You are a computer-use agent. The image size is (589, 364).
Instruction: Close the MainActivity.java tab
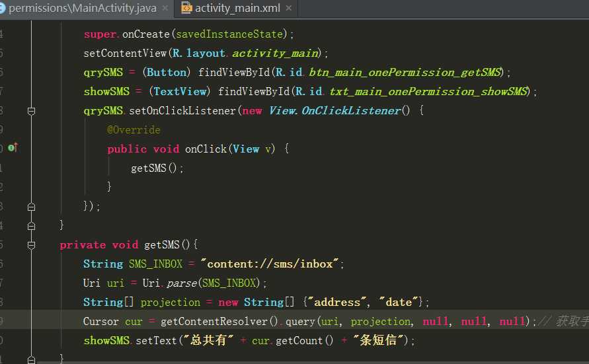pos(165,8)
